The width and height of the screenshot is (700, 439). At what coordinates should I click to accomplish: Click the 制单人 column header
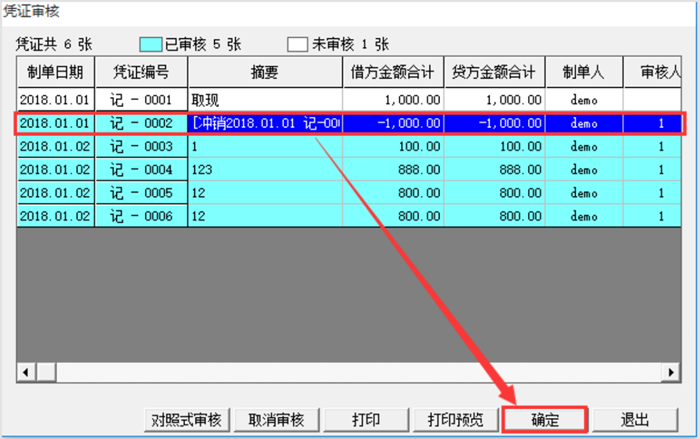[x=584, y=72]
